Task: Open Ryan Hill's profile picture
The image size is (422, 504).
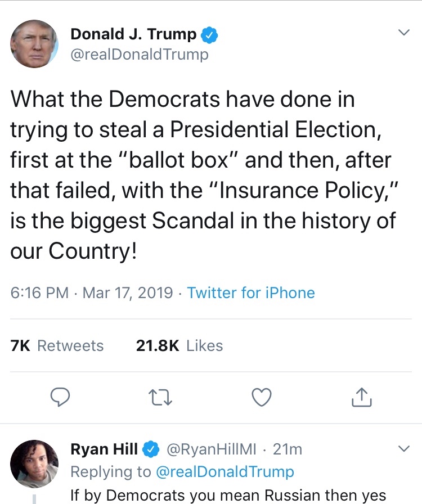Action: click(34, 463)
